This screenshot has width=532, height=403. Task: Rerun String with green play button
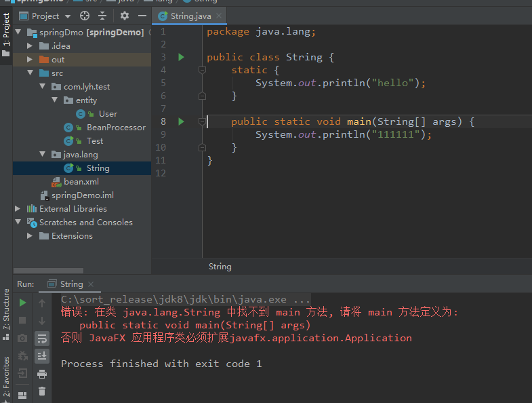point(23,303)
